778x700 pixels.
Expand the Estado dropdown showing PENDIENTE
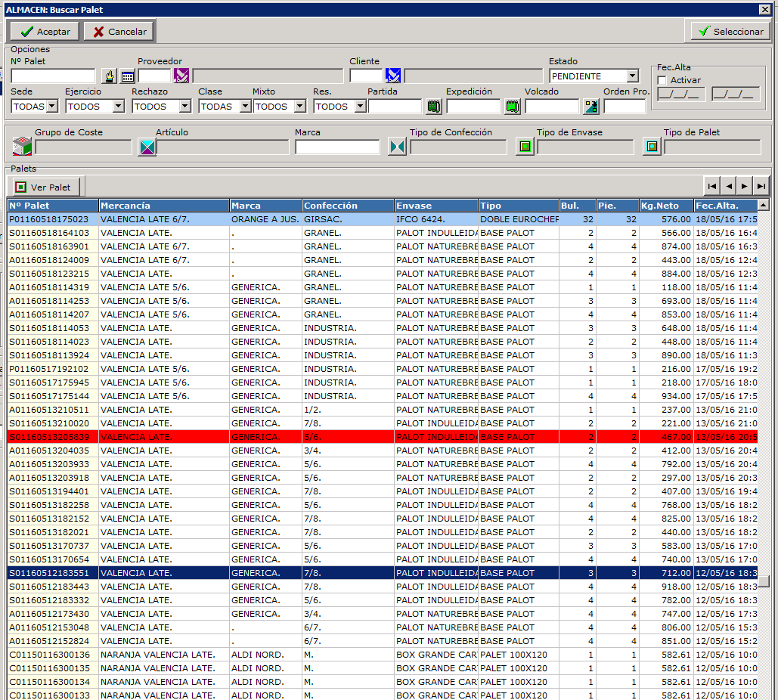tap(632, 76)
